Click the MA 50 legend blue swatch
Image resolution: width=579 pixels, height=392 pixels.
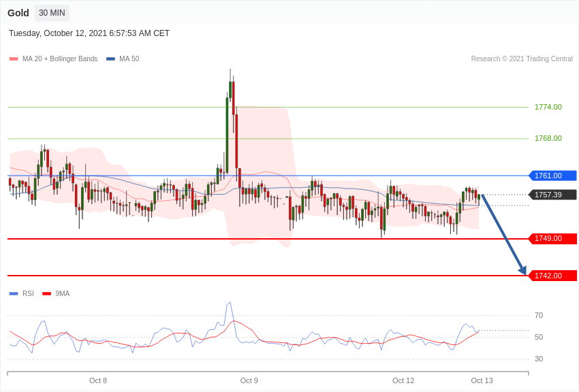[111, 59]
